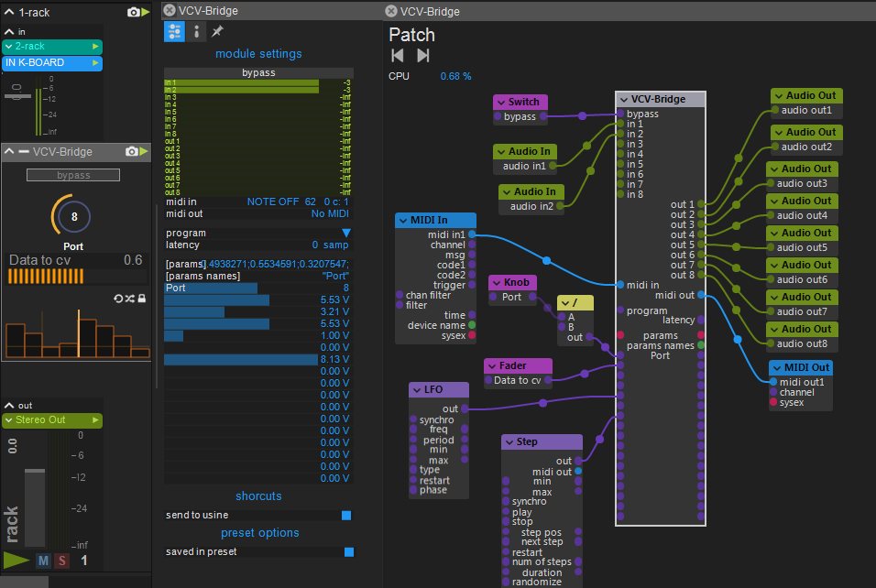Select the Knob module header
Screen dimensions: 876x588
pyautogui.click(x=513, y=282)
